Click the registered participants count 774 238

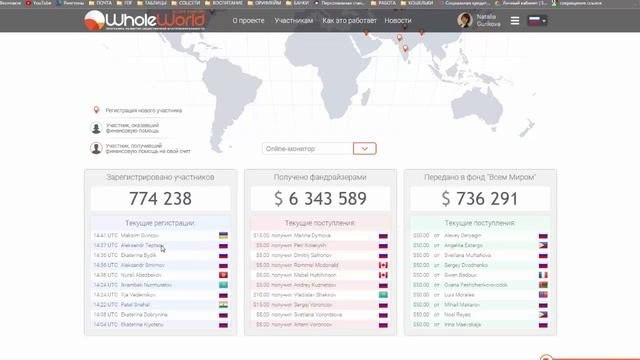point(160,199)
